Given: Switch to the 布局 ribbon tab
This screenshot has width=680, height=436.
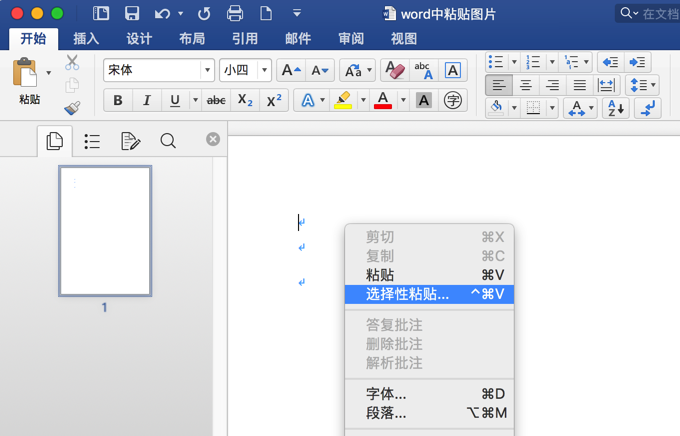Looking at the screenshot, I should click(x=192, y=39).
